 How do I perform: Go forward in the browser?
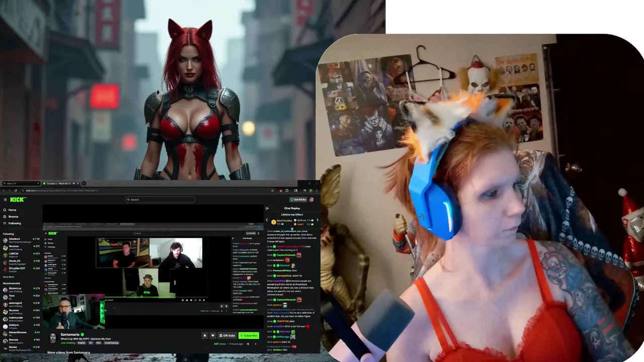tap(10, 191)
